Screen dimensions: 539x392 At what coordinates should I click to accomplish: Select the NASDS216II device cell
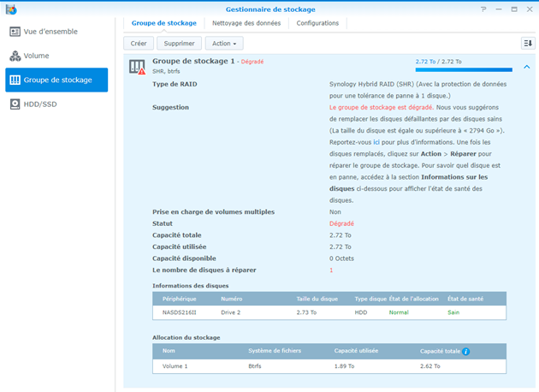(x=180, y=312)
